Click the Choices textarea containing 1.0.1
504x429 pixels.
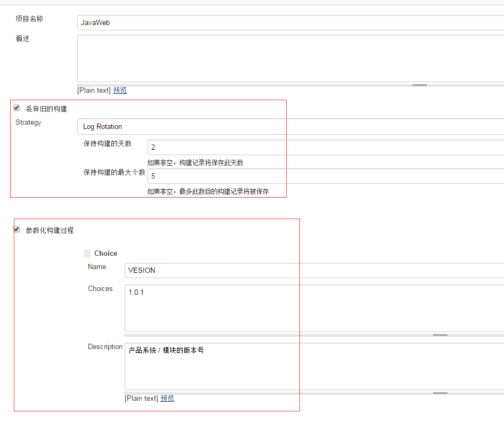pos(314,309)
